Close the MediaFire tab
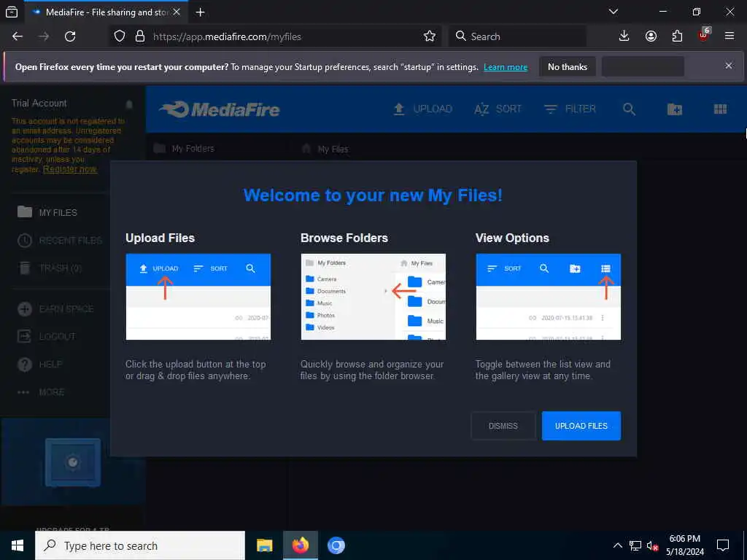The height and width of the screenshot is (560, 747). (177, 12)
